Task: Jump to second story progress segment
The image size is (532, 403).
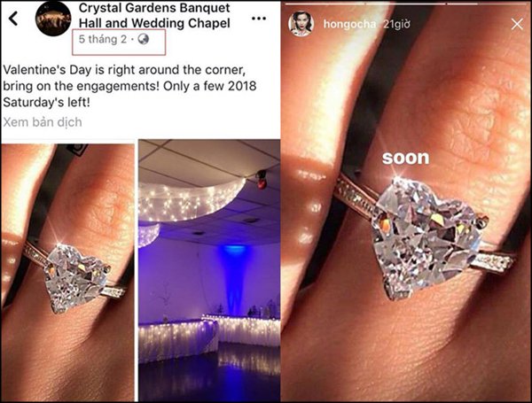Action: tap(405, 4)
